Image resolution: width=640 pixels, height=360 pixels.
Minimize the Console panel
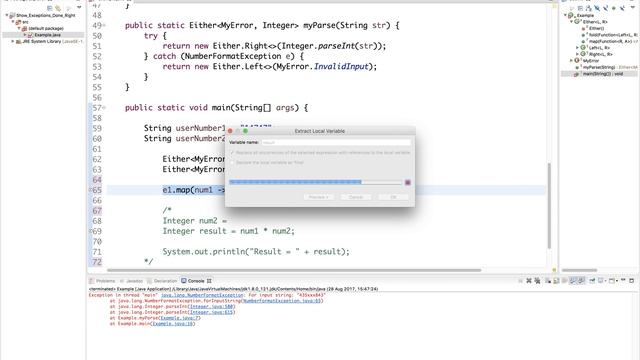(623, 280)
